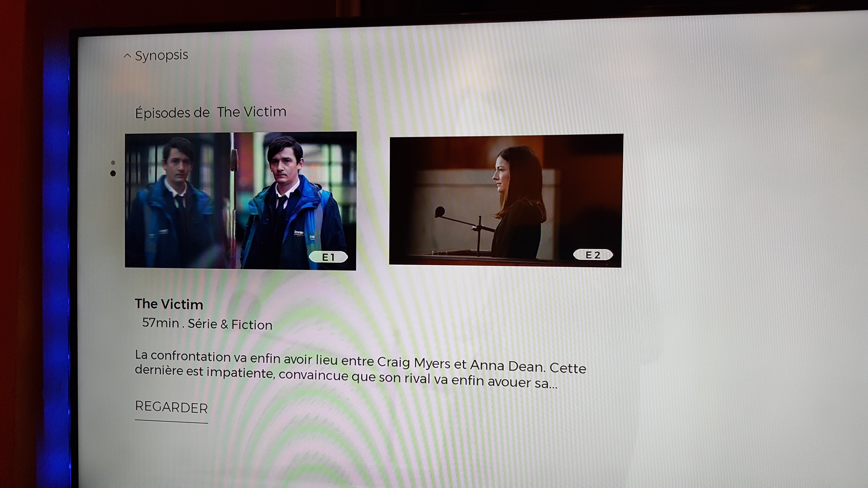Open episode 1 thumbnail of The Victim

coord(240,201)
